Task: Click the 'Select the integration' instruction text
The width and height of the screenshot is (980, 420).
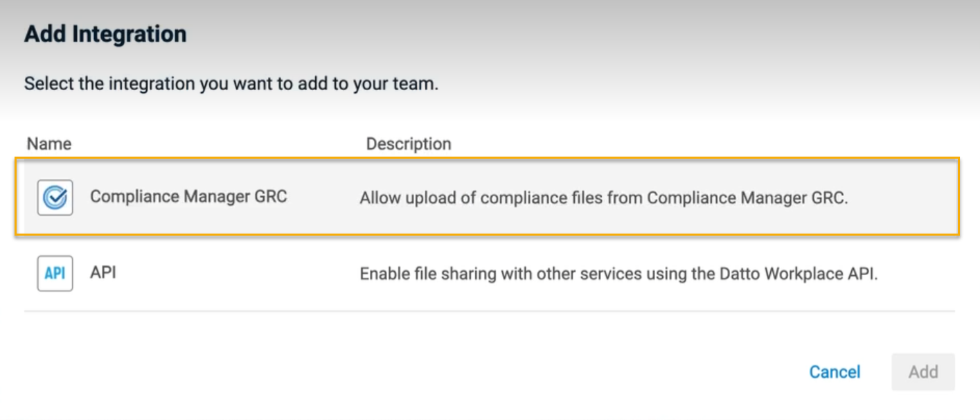Action: pos(231,85)
